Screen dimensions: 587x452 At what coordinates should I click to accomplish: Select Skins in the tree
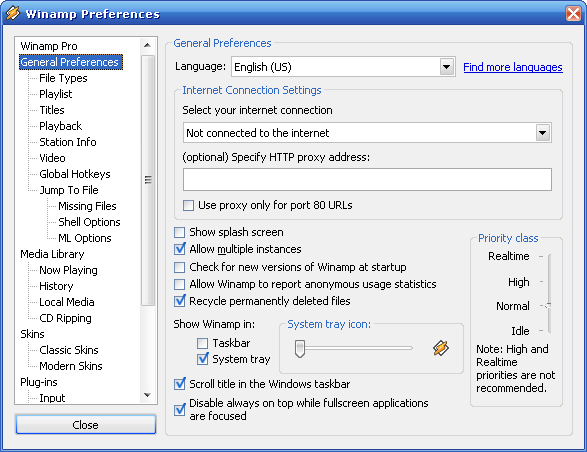[x=32, y=334]
